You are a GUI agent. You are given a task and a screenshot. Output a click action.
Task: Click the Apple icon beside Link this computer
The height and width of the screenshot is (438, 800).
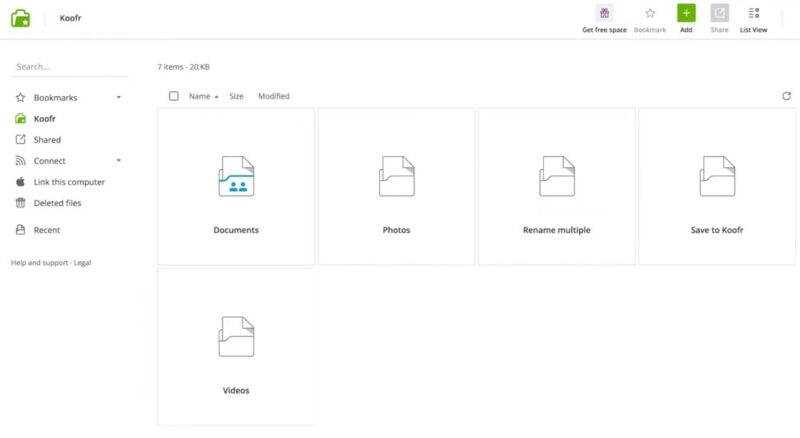20,182
